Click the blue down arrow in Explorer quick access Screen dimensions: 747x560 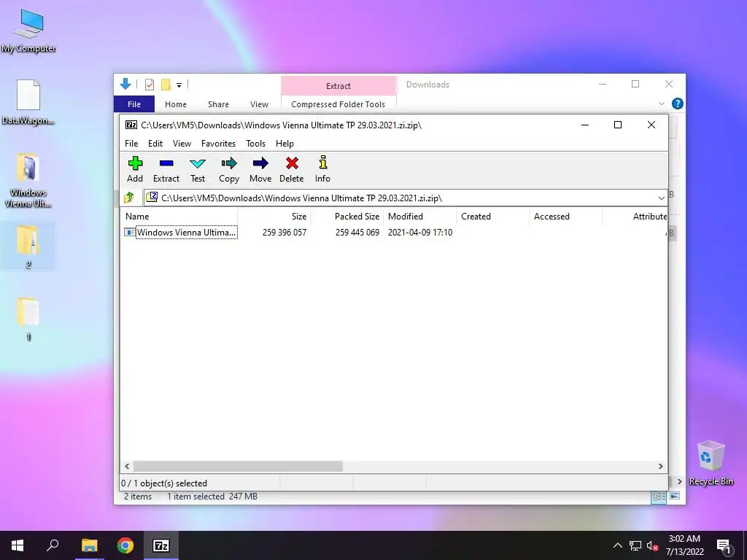[125, 85]
